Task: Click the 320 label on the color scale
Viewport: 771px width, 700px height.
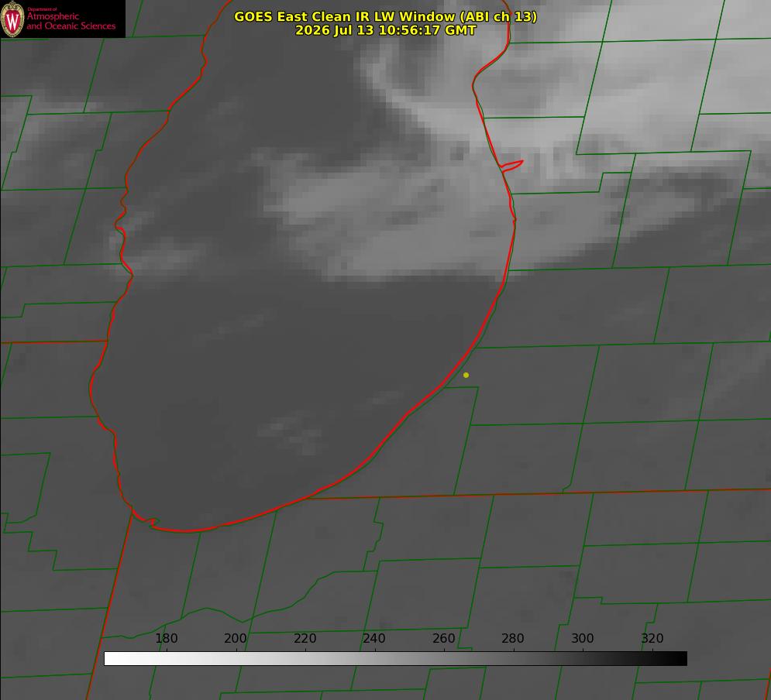Action: click(x=652, y=638)
